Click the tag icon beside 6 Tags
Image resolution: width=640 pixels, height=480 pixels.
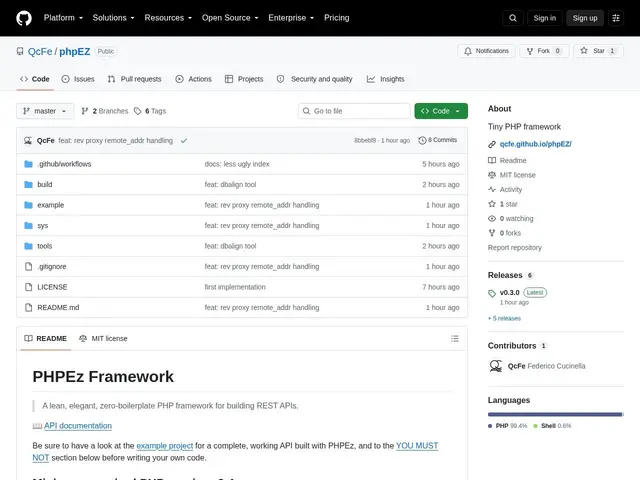pos(138,111)
